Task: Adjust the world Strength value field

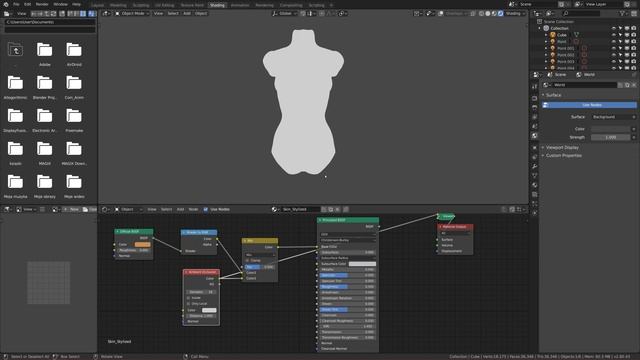Action: (611, 137)
